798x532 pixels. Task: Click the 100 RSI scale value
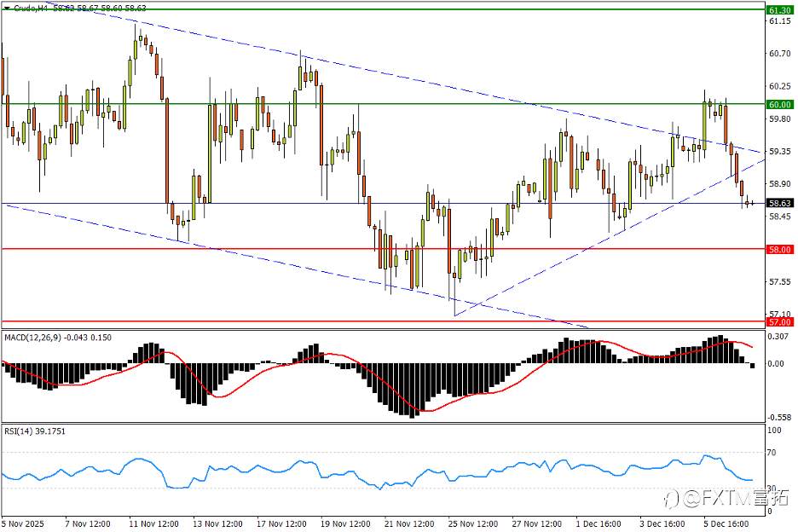coord(775,431)
